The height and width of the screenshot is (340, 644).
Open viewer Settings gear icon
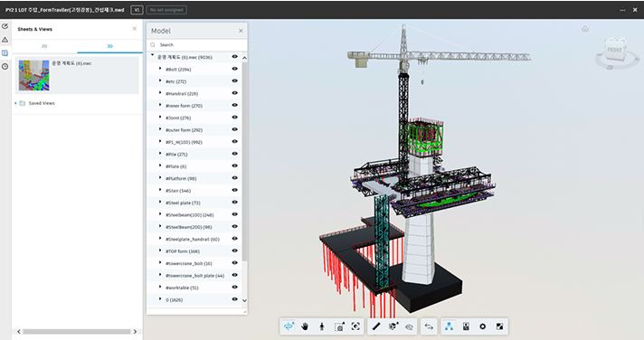pyautogui.click(x=483, y=326)
